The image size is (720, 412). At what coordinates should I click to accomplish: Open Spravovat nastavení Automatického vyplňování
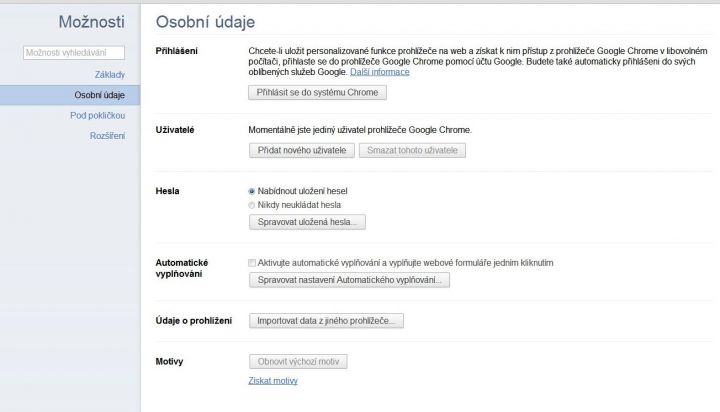[x=349, y=280]
